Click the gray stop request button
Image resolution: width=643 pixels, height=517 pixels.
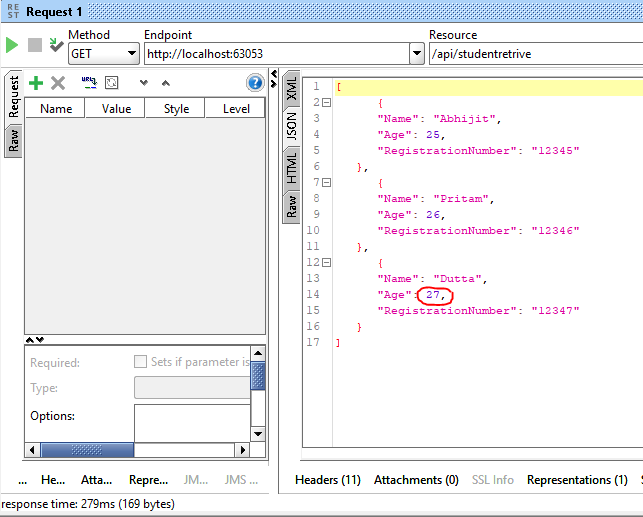35,45
